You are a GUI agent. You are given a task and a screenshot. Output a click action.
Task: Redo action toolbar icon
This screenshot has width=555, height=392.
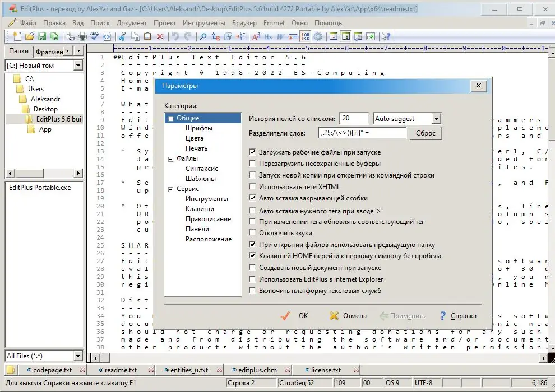[188, 36]
